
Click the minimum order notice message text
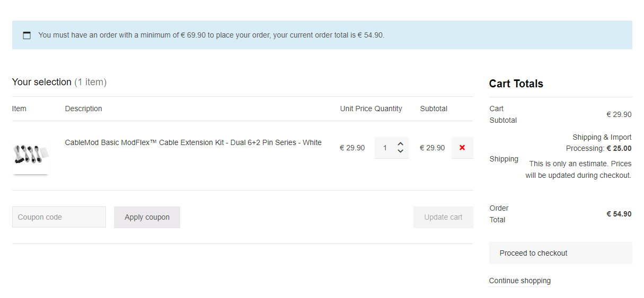(x=211, y=35)
